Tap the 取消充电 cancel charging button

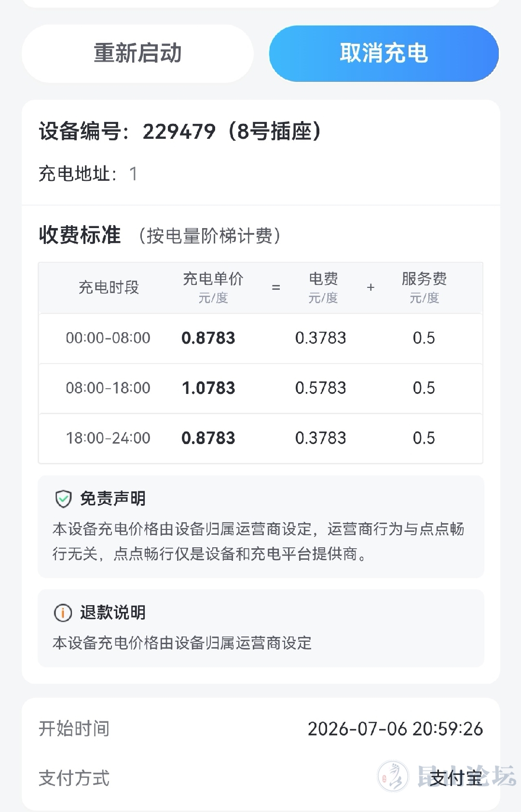pos(384,53)
